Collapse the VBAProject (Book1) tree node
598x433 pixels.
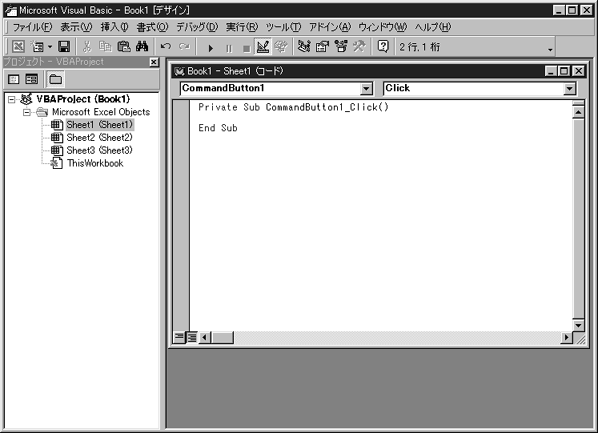click(11, 100)
